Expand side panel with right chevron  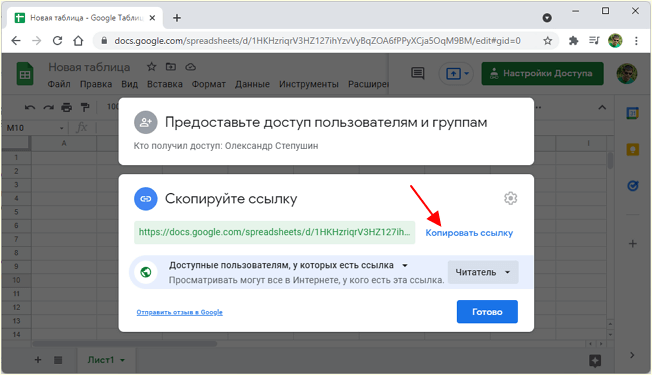pyautogui.click(x=632, y=355)
